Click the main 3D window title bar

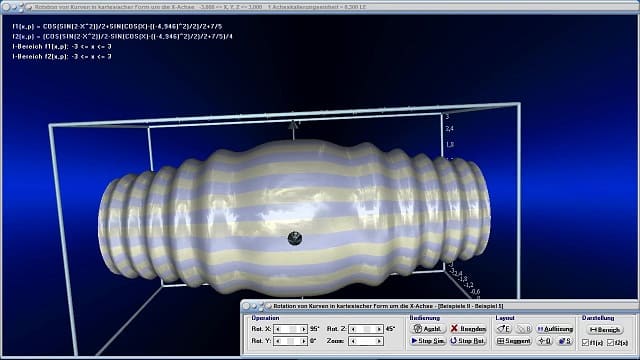pyautogui.click(x=320, y=7)
